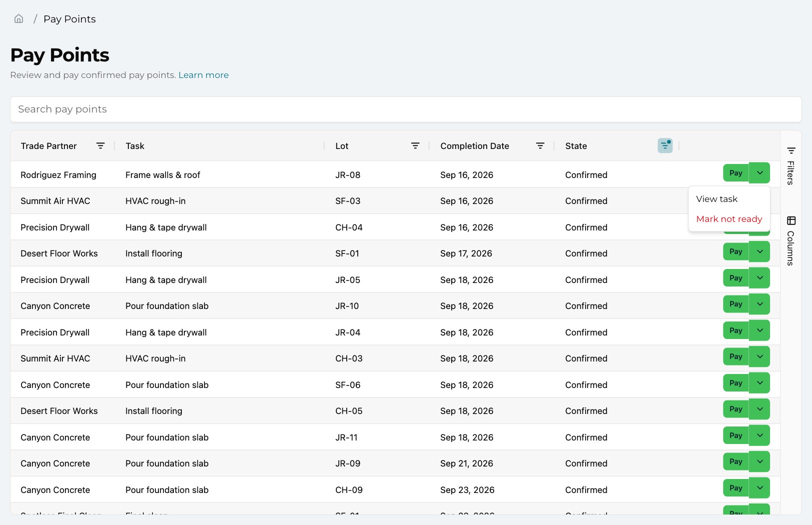Collapse the action dropdown for Rodriguez Framing JR-08
The width and height of the screenshot is (812, 525).
click(760, 173)
